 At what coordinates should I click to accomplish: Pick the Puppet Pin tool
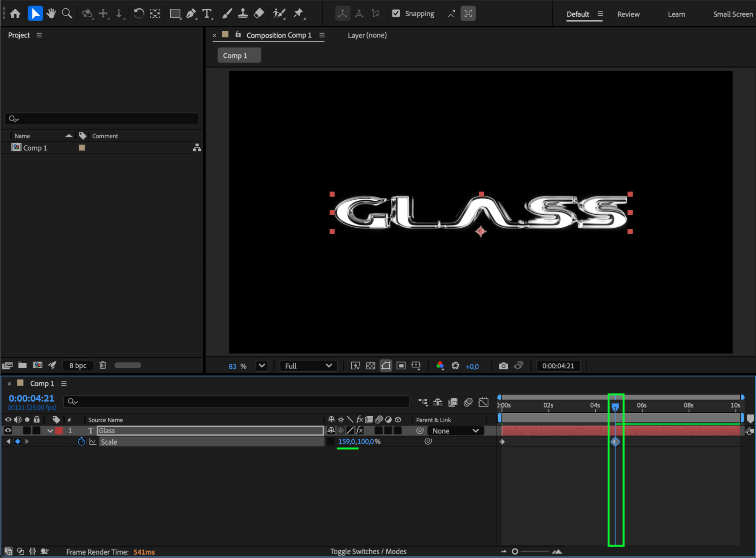point(298,14)
